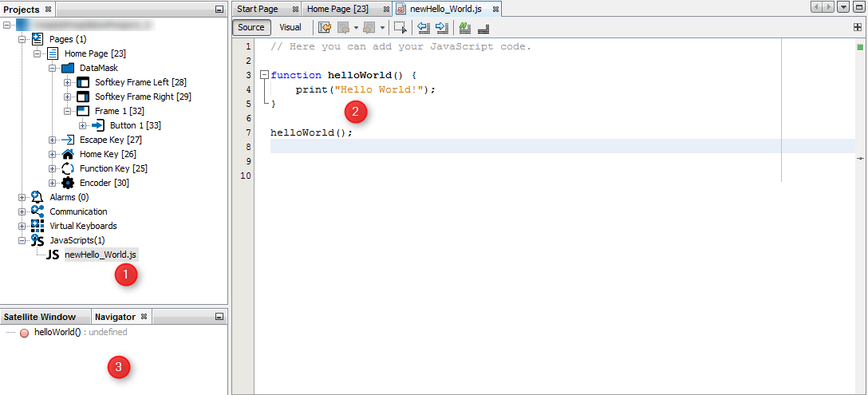Click the Function Key circular-arrows icon
Screen dimensions: 868x395
(x=68, y=168)
